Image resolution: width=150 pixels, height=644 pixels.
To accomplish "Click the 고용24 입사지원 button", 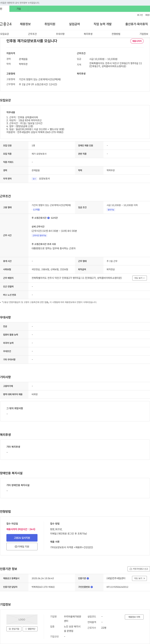I will [x=22, y=538].
